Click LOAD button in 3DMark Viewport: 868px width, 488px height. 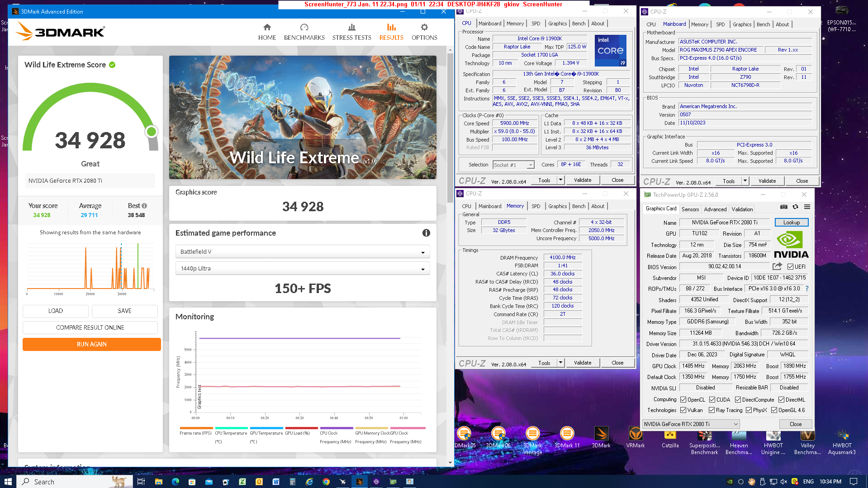56,311
